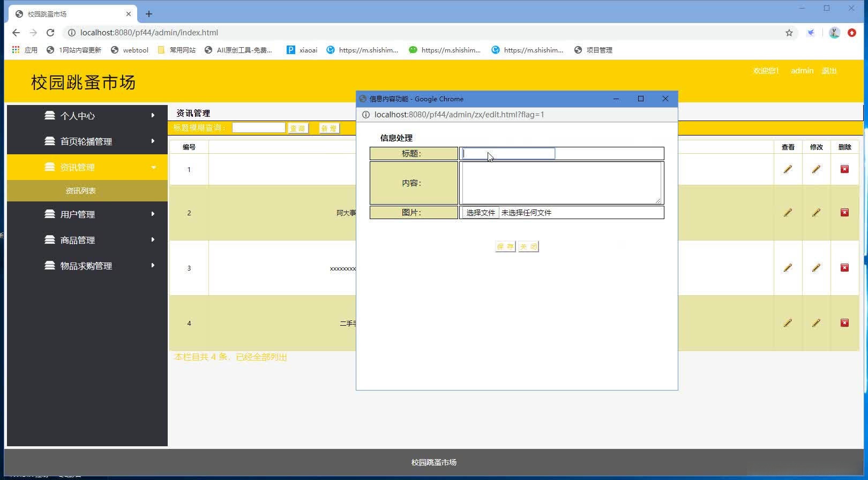
Task: Edit row 4 with pencil icon
Action: point(816,323)
